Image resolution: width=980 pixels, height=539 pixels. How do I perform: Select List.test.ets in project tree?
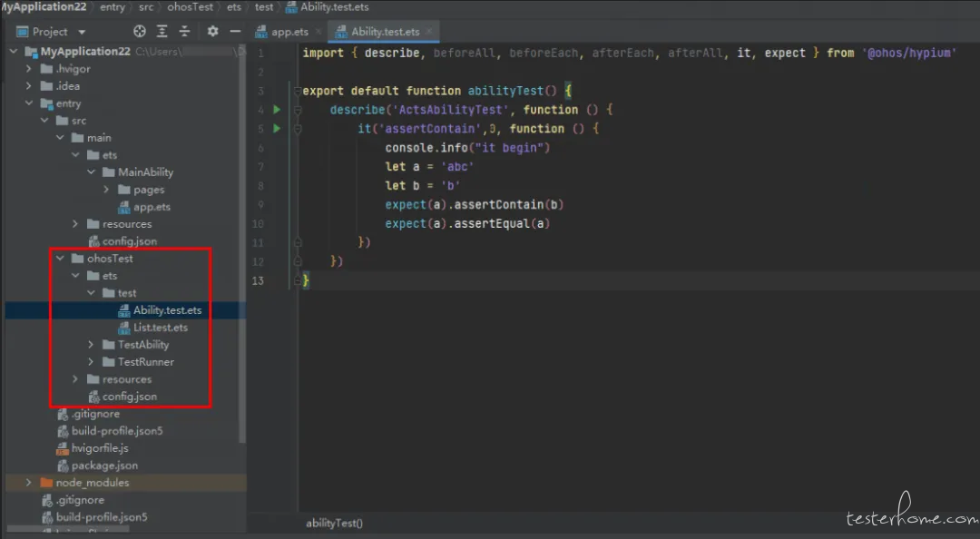click(160, 327)
